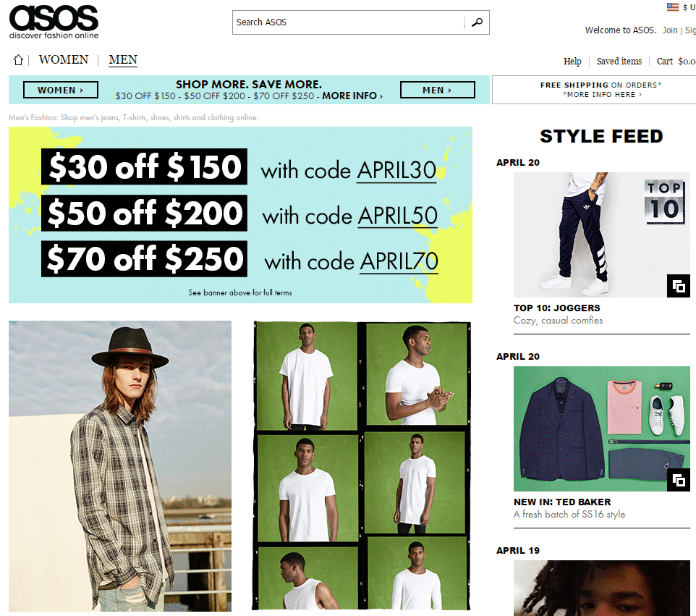Click the ASOS logo
Screen dimensions: 696x616
54,22
